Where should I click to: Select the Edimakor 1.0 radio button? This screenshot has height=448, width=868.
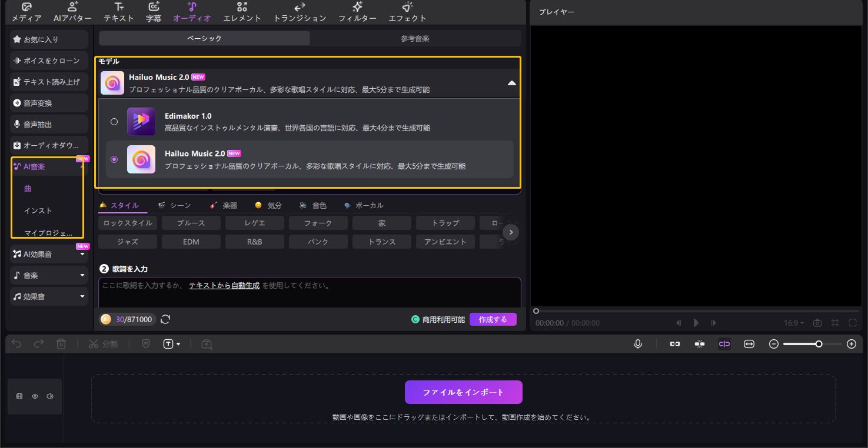point(114,122)
